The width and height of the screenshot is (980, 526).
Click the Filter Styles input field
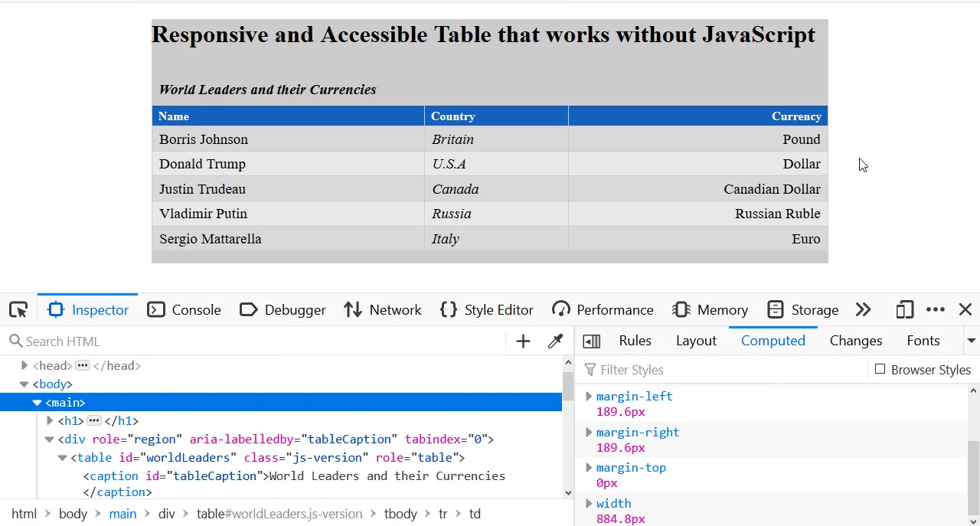727,370
